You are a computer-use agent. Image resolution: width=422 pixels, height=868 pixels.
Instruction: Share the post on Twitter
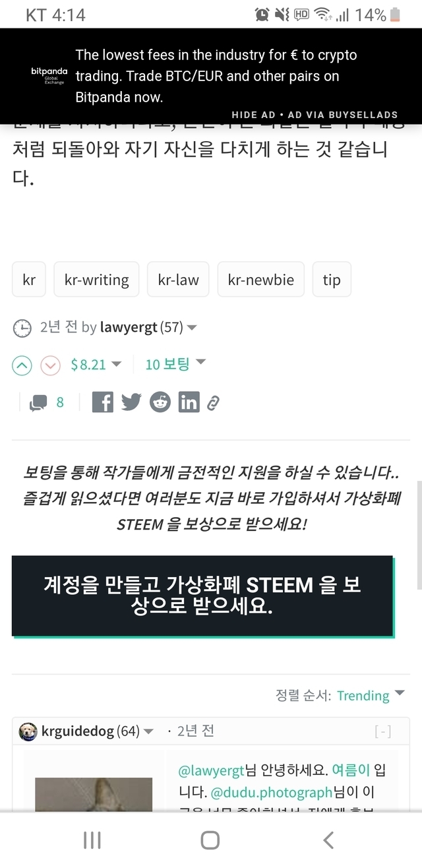point(131,402)
